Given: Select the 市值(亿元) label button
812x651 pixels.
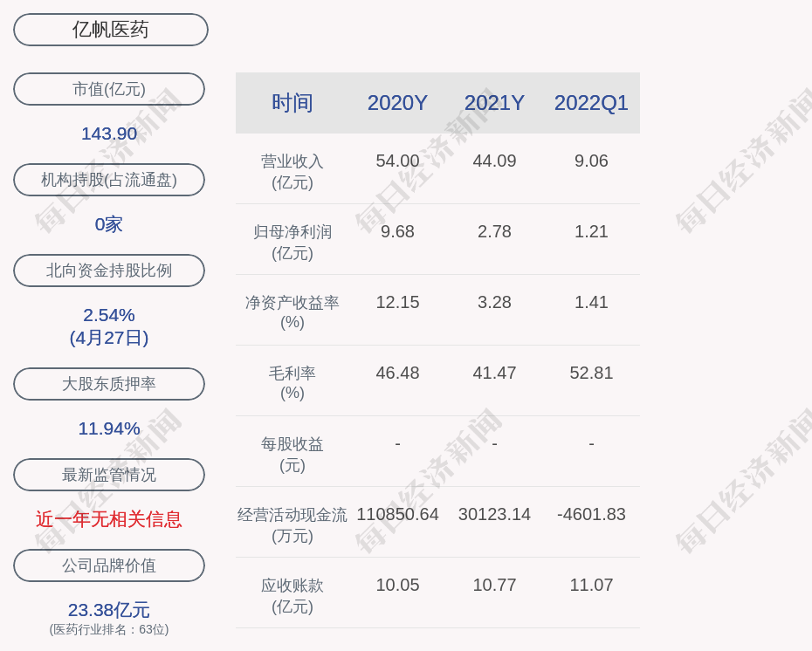Looking at the screenshot, I should [109, 89].
